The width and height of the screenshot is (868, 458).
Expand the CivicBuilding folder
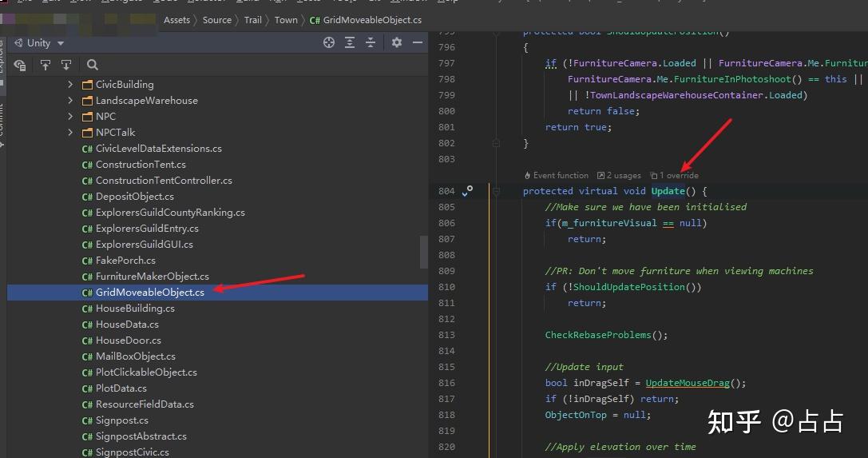coord(70,85)
